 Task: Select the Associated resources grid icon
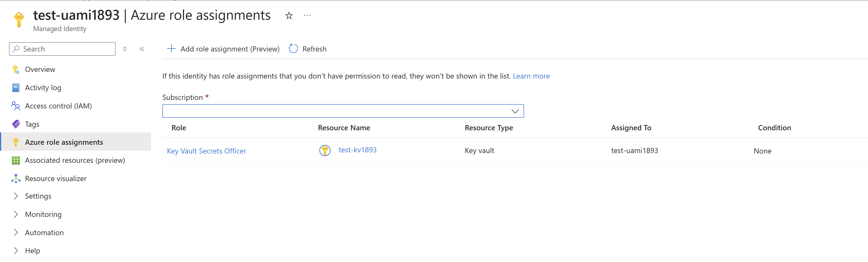[x=15, y=160]
